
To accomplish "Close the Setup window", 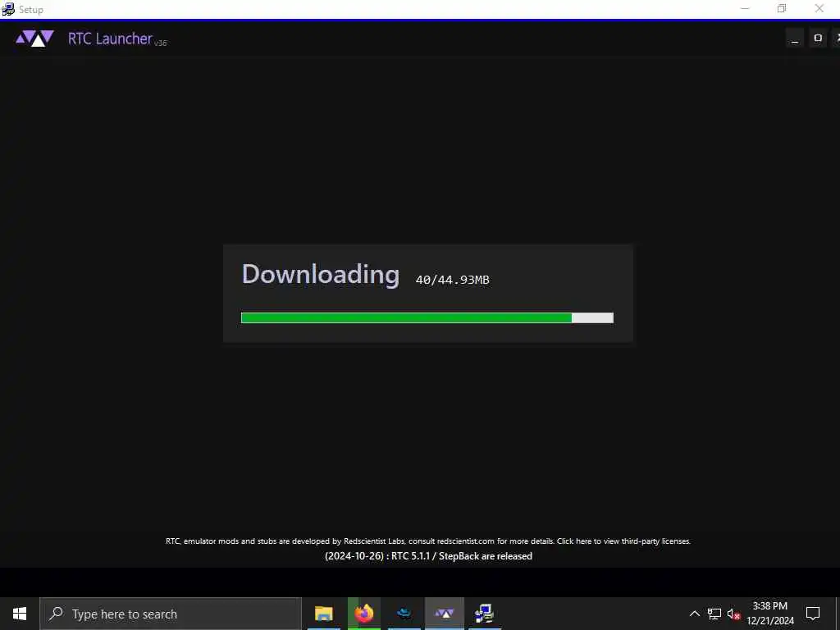I will (x=819, y=8).
